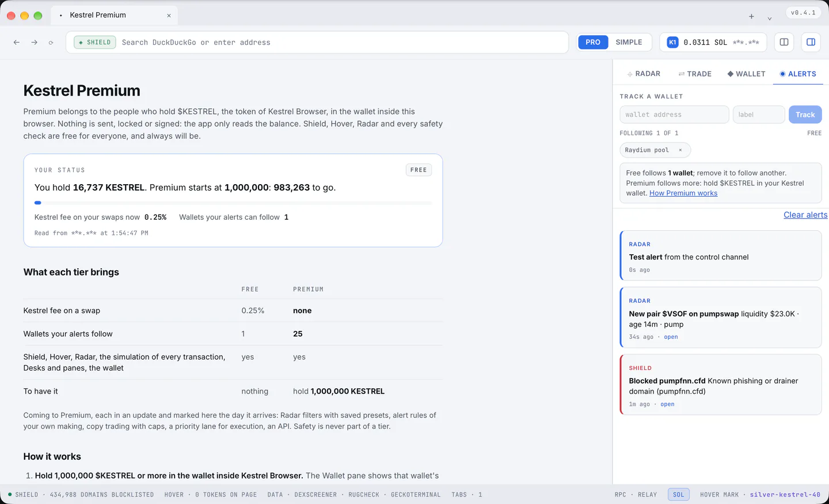Open the blocked pumpfnn.cfd alert link

tap(667, 404)
